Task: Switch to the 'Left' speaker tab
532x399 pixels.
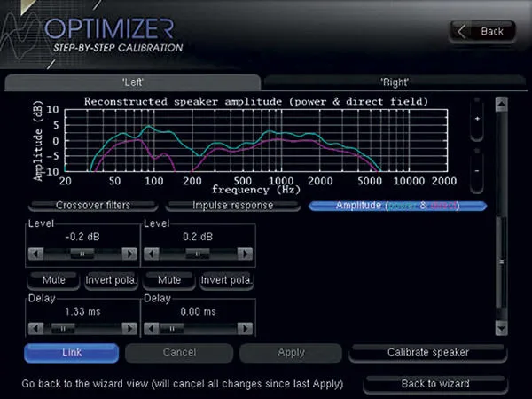Action: (133, 82)
